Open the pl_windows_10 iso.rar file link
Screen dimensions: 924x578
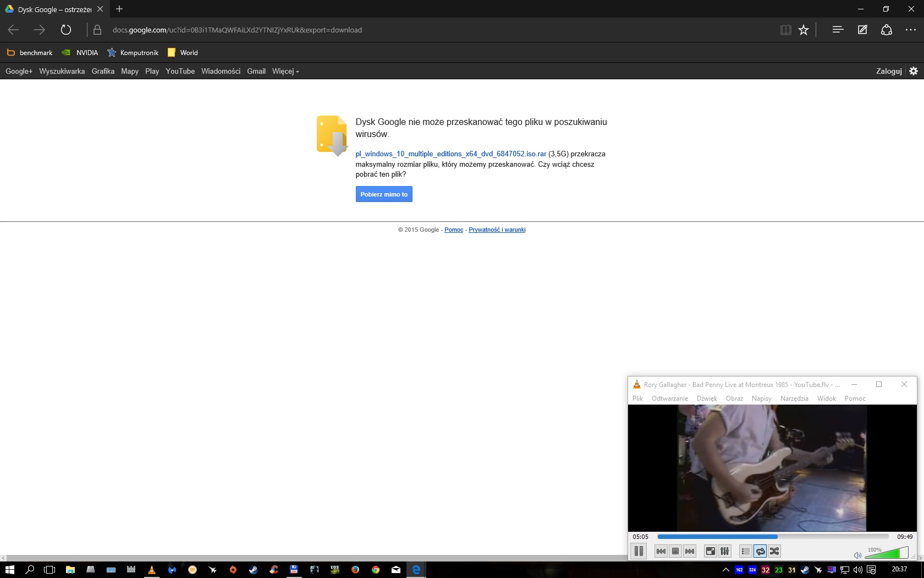tap(451, 154)
